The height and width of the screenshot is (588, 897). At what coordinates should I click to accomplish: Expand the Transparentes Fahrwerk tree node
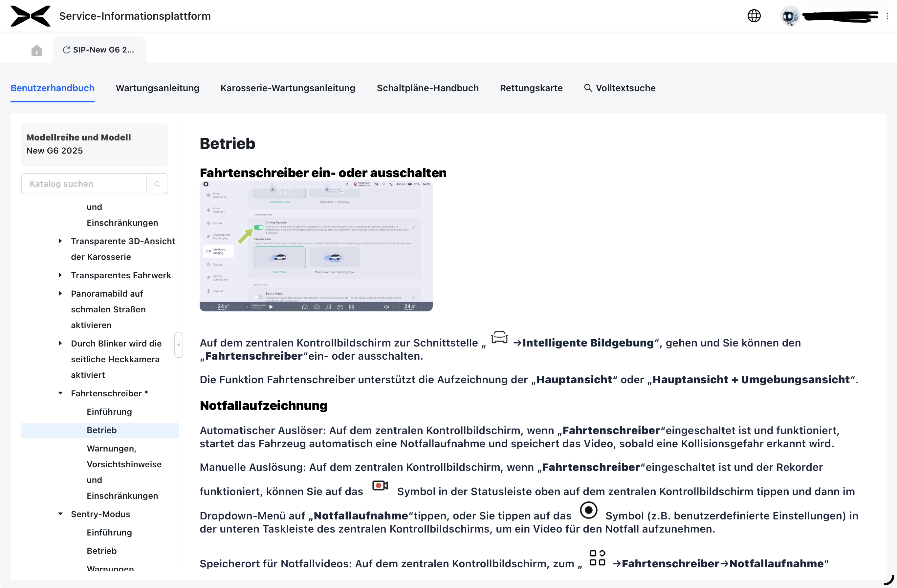(60, 275)
